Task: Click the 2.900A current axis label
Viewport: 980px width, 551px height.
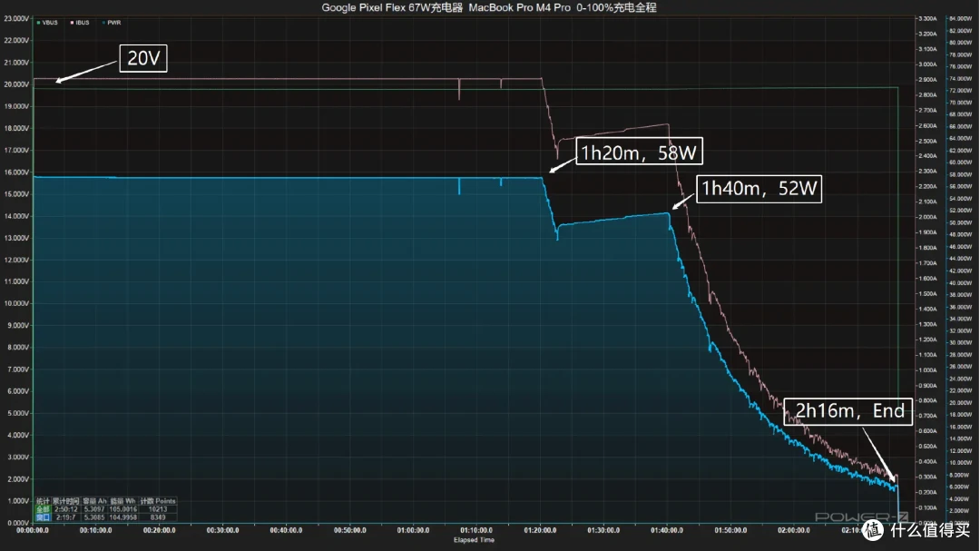Action: pos(927,80)
